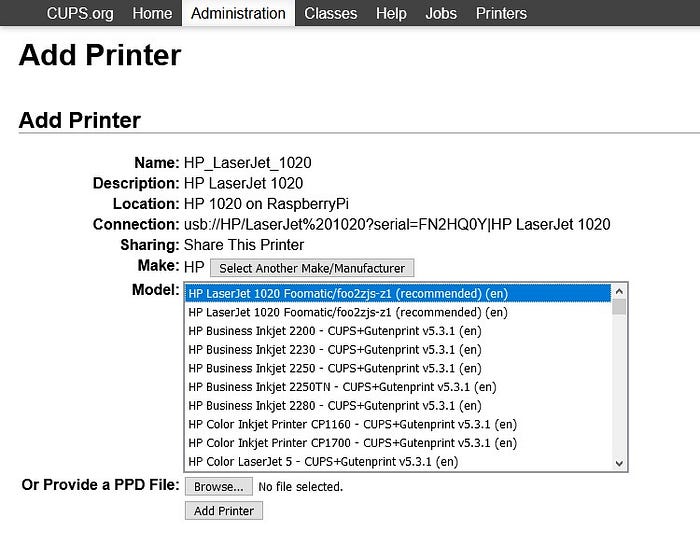Click the location HP 1020 on RaspberryPi

(x=266, y=204)
